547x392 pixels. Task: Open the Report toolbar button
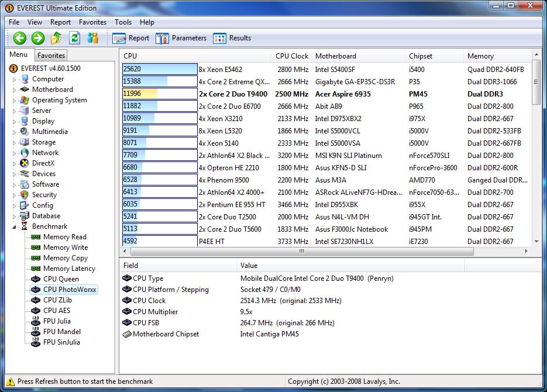(x=131, y=38)
